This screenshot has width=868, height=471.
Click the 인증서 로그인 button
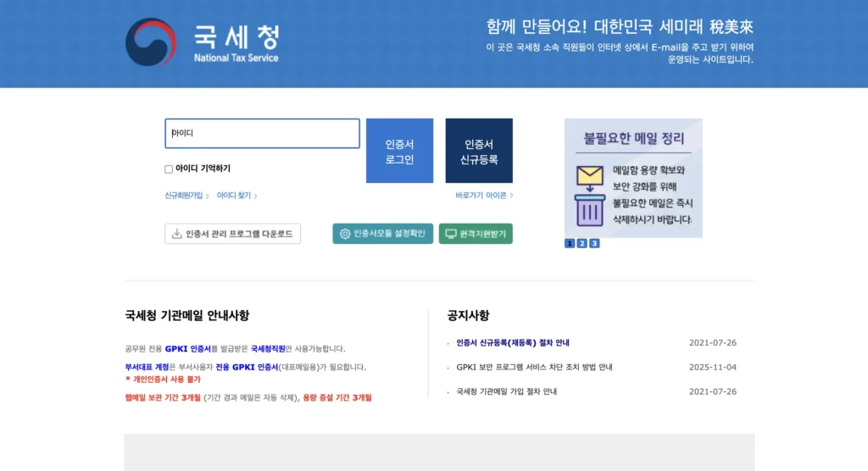tap(400, 151)
